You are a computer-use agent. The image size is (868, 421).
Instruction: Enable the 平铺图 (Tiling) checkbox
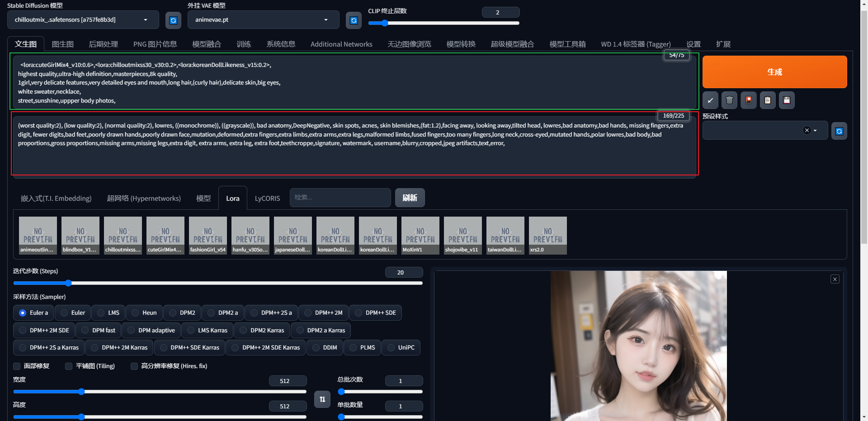[x=69, y=366]
